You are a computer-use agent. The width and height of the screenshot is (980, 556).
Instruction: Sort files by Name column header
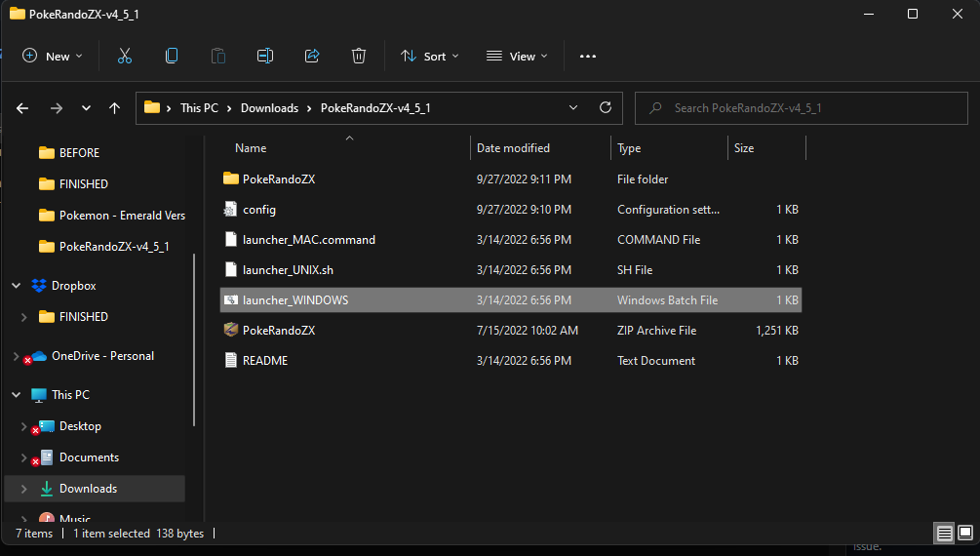coord(251,148)
